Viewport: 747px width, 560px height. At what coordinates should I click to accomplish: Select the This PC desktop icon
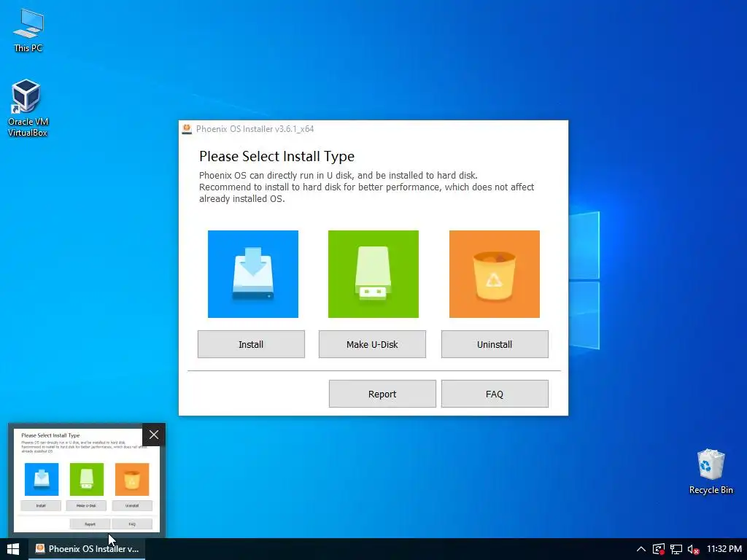click(28, 31)
